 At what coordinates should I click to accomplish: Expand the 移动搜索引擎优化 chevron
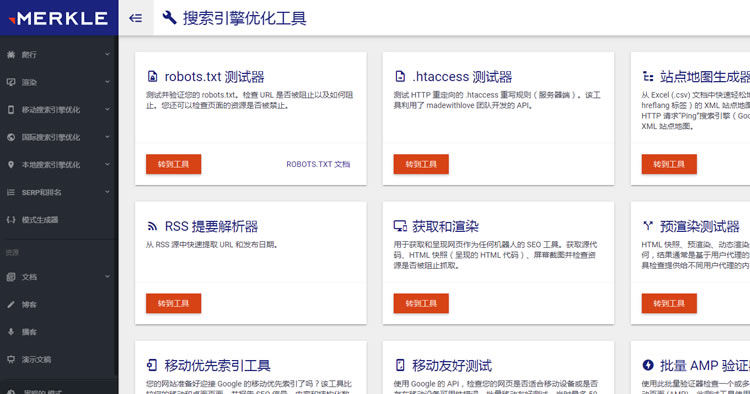click(x=107, y=109)
